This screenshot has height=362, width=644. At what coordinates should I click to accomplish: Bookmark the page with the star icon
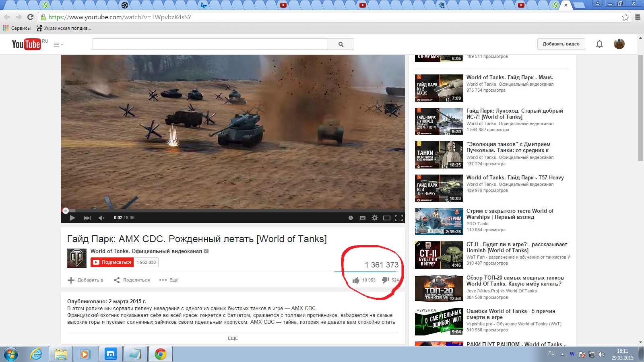(625, 17)
